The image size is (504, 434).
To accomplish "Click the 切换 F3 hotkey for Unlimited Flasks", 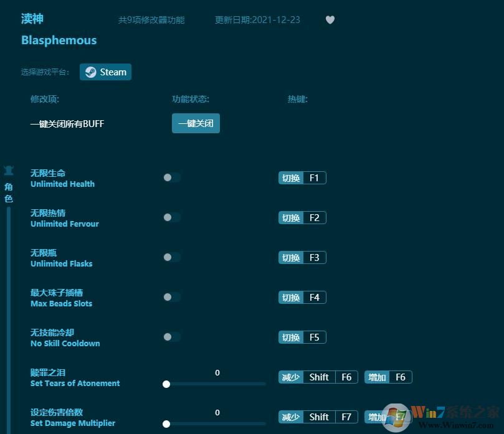I will click(302, 257).
